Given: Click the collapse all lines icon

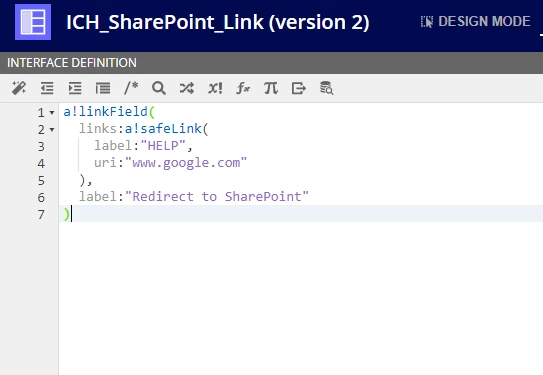Looking at the screenshot, I should [x=103, y=88].
